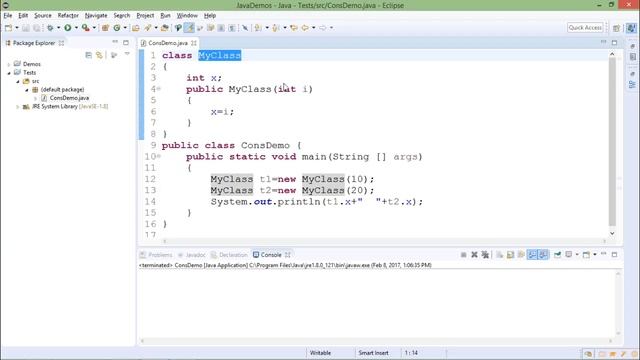Image resolution: width=640 pixels, height=360 pixels.
Task: Click the green Run button in toolbar
Action: pos(68,28)
